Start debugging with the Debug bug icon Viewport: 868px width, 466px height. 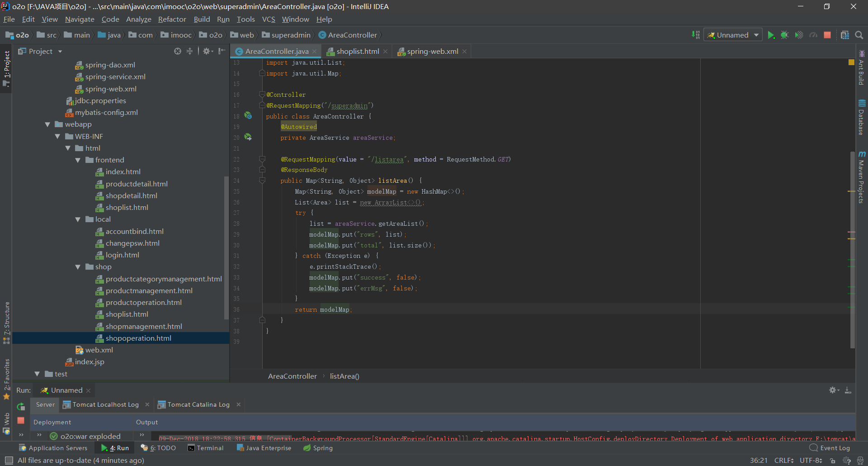784,35
